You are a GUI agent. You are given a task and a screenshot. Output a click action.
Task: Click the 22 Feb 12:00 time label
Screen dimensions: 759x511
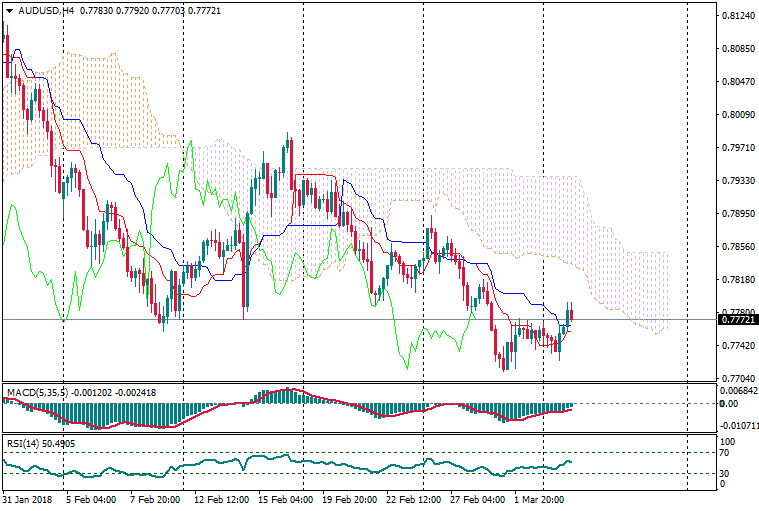pyautogui.click(x=414, y=497)
